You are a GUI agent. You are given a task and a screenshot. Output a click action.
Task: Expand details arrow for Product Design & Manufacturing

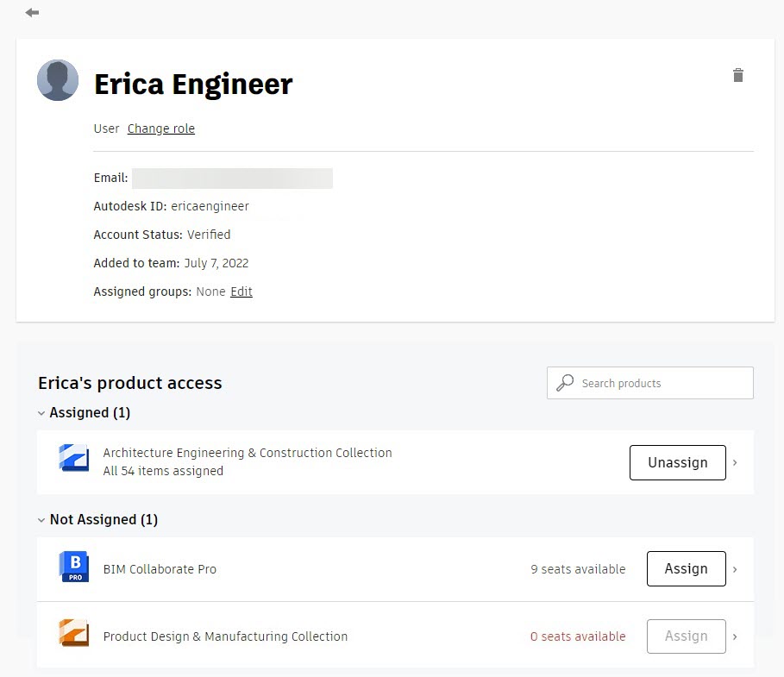(x=735, y=636)
